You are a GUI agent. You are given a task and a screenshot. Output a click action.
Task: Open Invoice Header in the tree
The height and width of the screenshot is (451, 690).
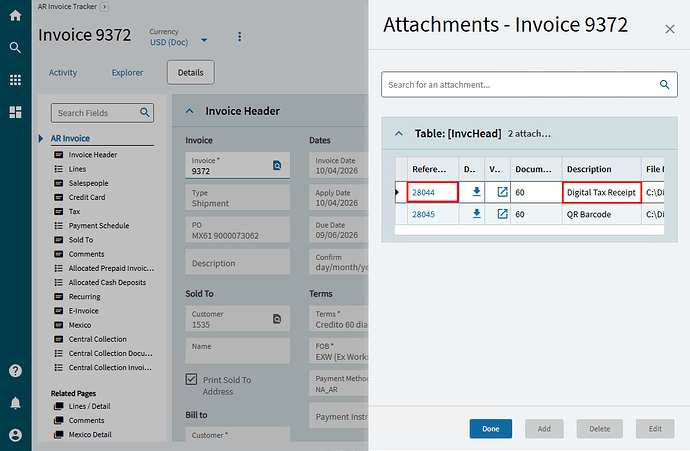click(93, 155)
